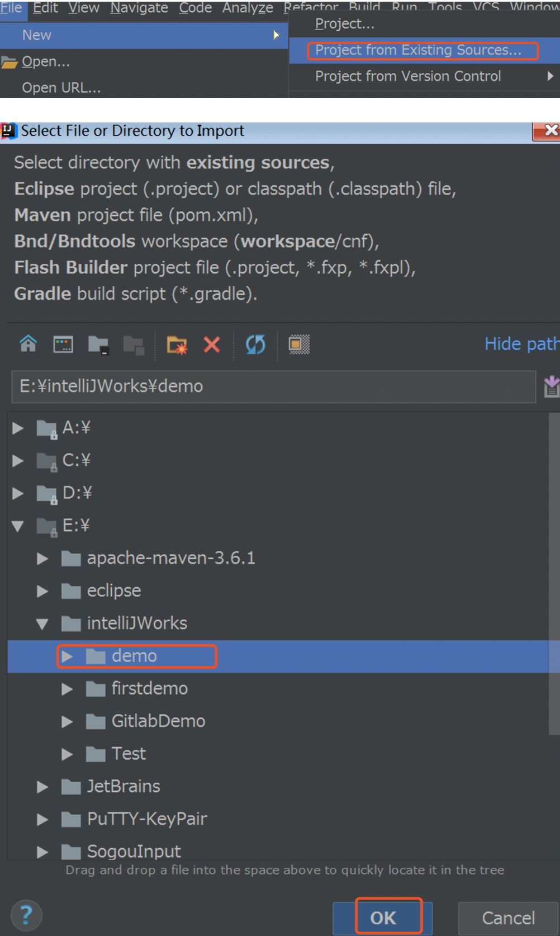Open the Navigate menu
This screenshot has height=936, width=560.
[x=139, y=8]
